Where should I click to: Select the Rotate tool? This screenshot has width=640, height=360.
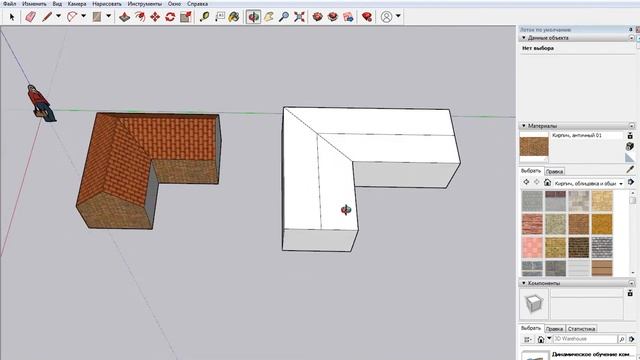pyautogui.click(x=170, y=17)
